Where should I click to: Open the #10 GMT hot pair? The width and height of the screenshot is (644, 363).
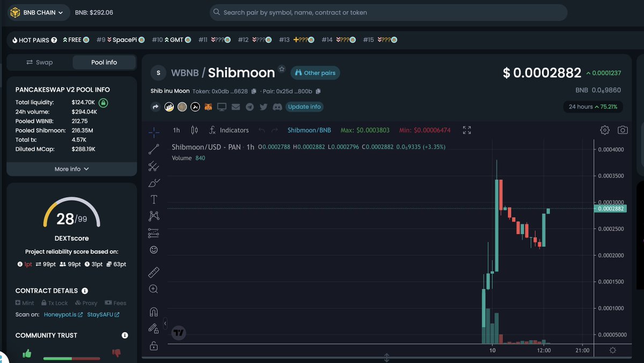coord(172,40)
